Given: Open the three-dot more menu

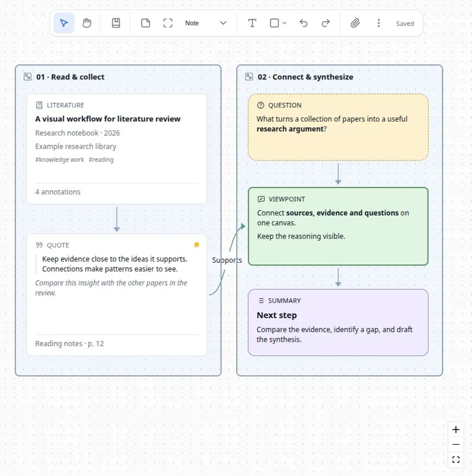Looking at the screenshot, I should [379, 23].
